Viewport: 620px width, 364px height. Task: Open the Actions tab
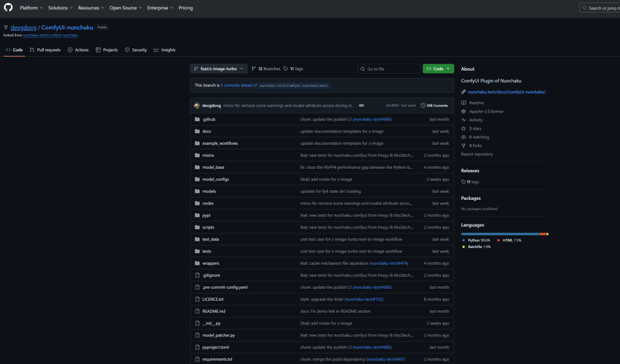coord(78,50)
